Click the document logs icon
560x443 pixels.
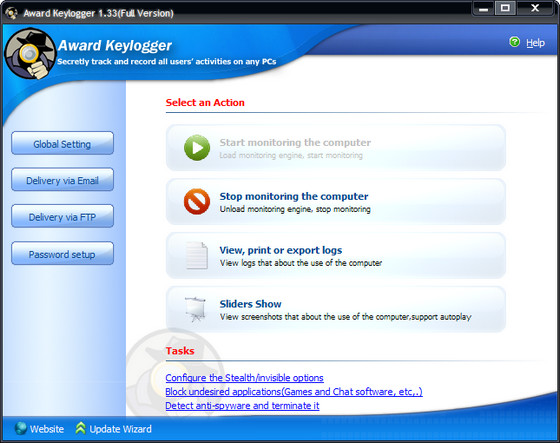pyautogui.click(x=196, y=255)
